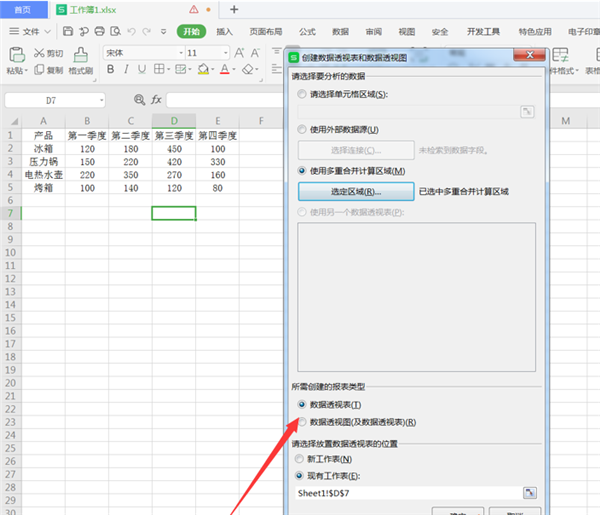Click cell B2 containing 120
Screen dimensions: 600x515
(87, 148)
